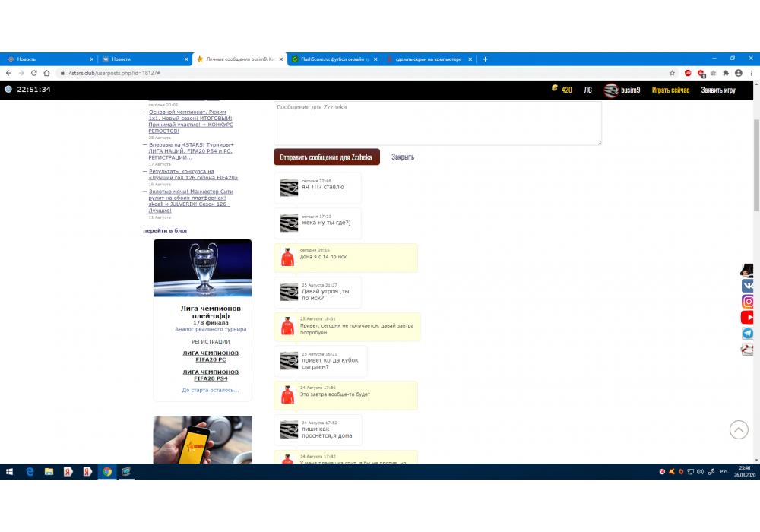Open busim9's profile avatar in header
760x532 pixels.
(611, 90)
